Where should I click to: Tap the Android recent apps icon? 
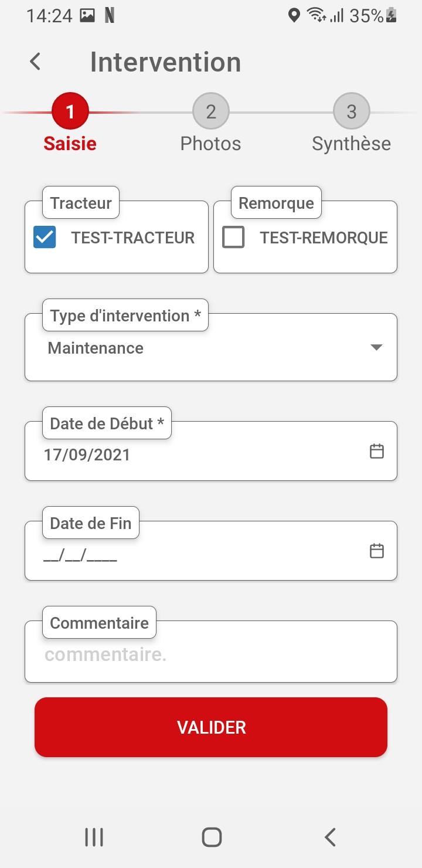click(94, 837)
